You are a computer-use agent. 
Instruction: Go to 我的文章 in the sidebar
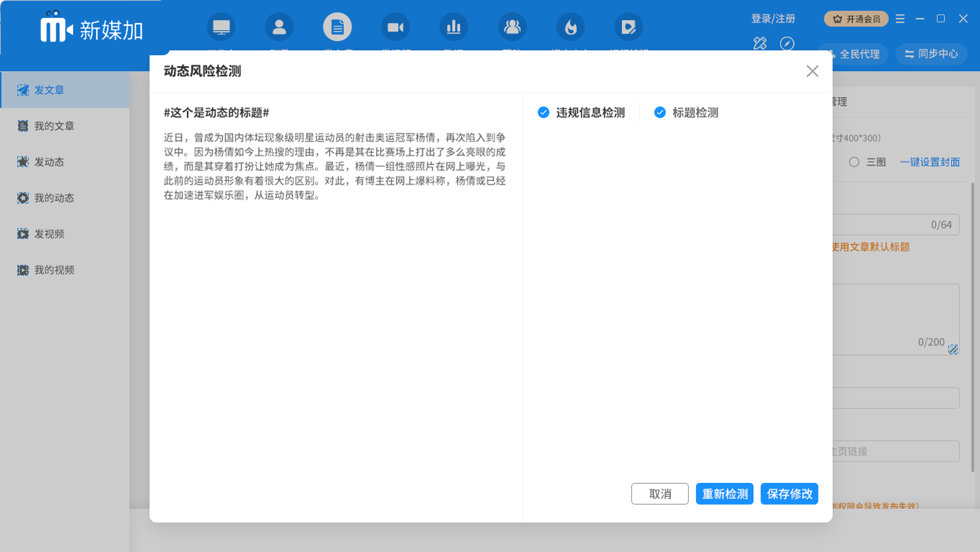click(x=55, y=126)
